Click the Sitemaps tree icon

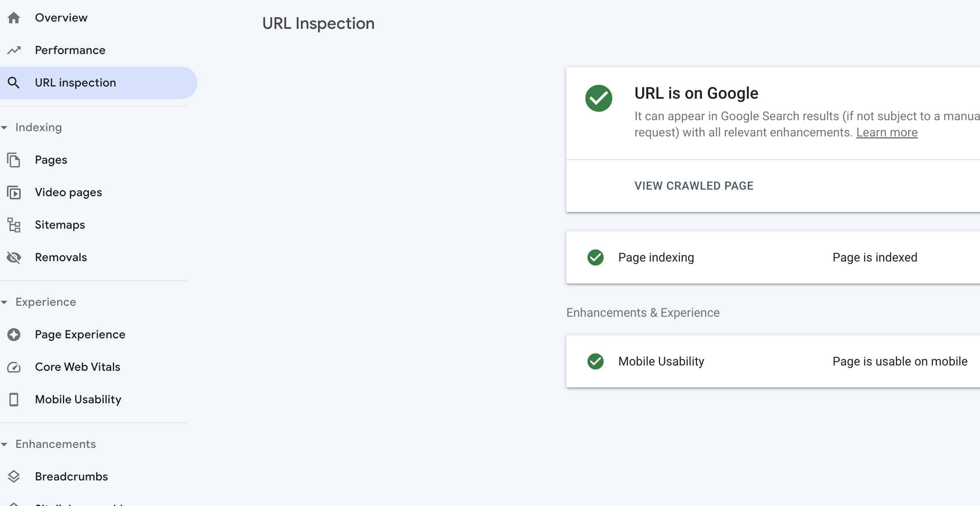(x=14, y=225)
